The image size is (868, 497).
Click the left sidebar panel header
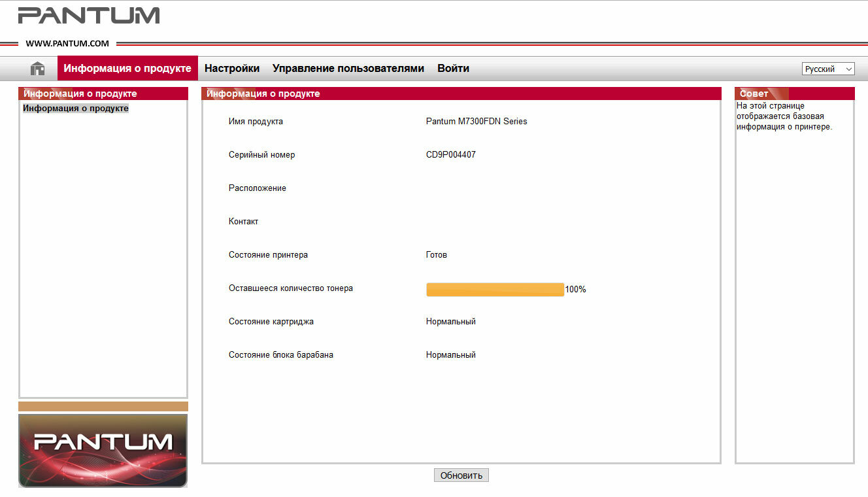(103, 94)
